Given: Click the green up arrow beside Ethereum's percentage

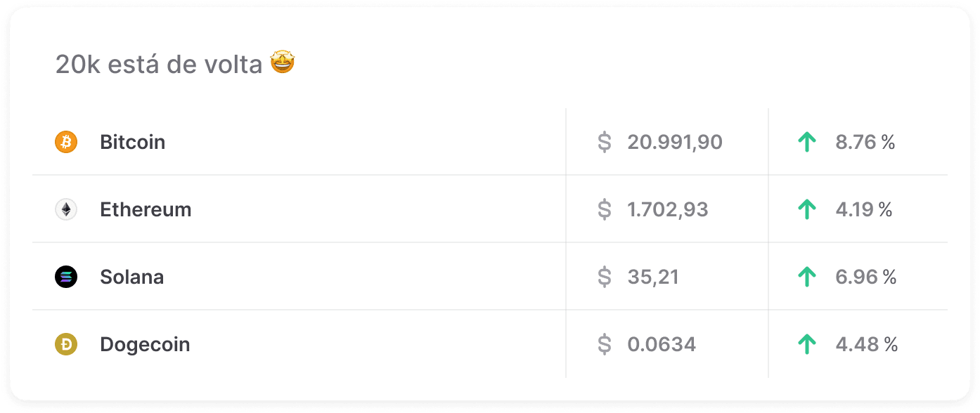Looking at the screenshot, I should pos(806,209).
